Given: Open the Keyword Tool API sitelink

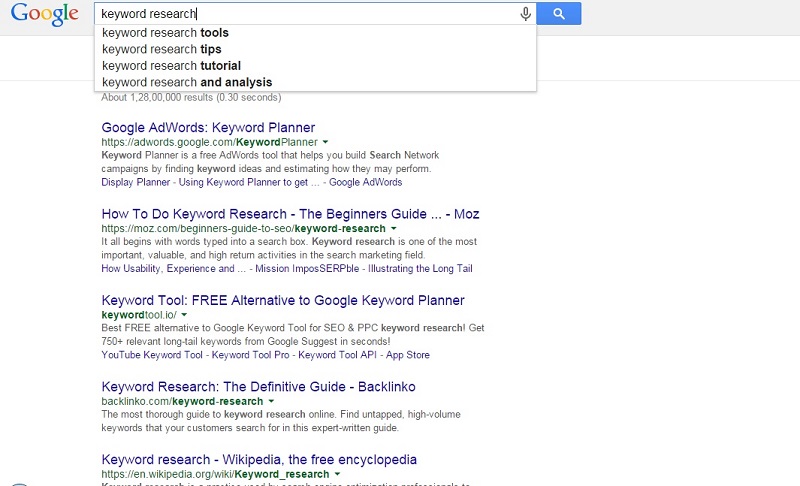Looking at the screenshot, I should pyautogui.click(x=337, y=355).
